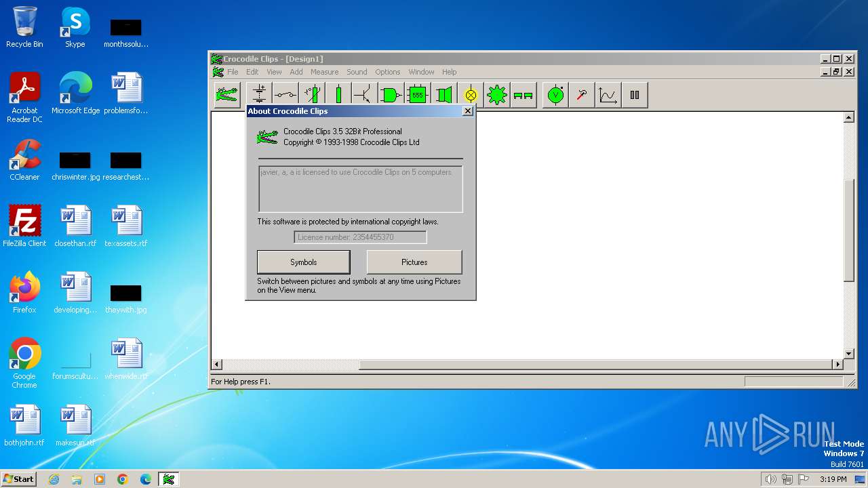Open the Recycle Bin desktop icon
868x488 pixels.
coord(24,28)
